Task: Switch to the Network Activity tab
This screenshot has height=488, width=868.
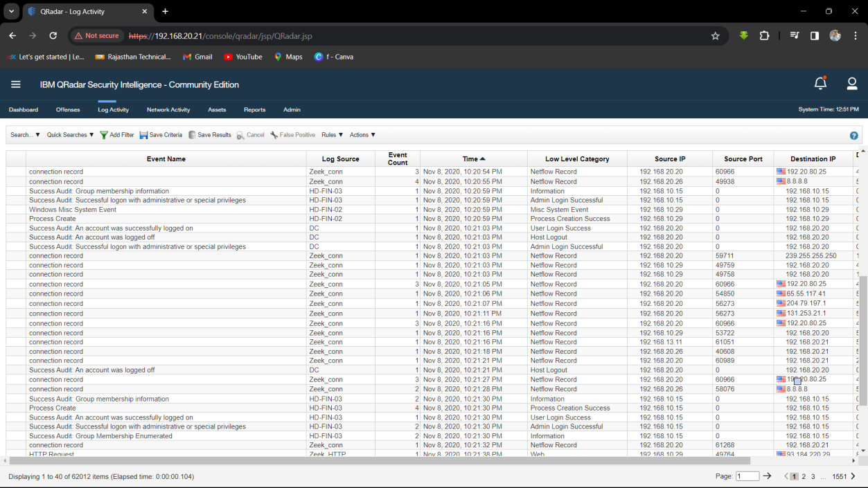Action: (168, 109)
